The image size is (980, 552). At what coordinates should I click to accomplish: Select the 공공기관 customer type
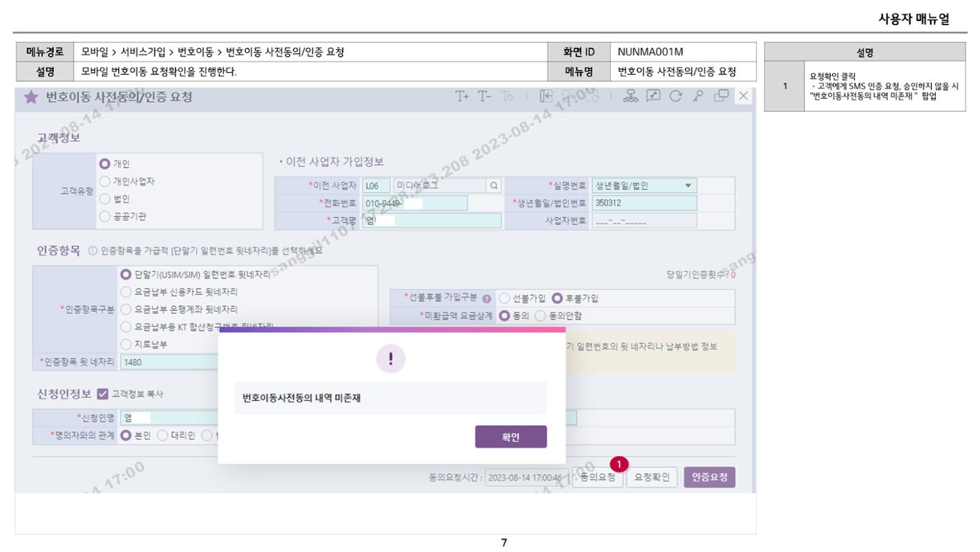[x=105, y=216]
